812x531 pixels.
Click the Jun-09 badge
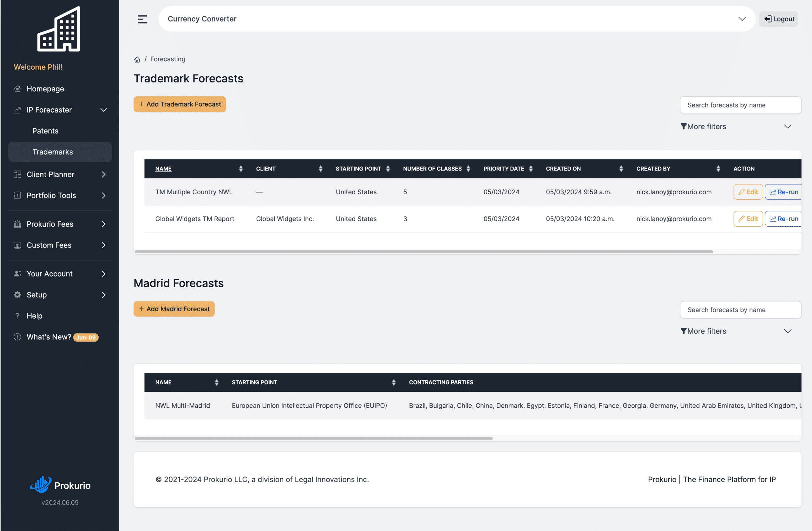(x=86, y=337)
